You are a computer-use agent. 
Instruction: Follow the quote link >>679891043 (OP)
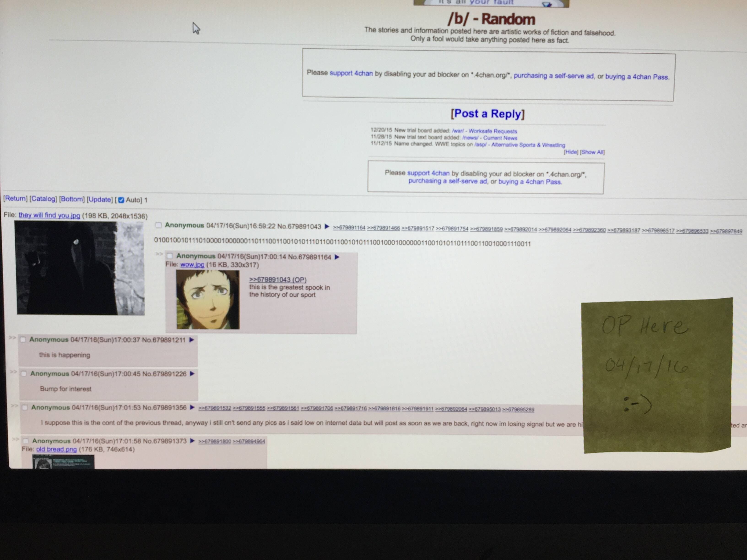pos(278,280)
